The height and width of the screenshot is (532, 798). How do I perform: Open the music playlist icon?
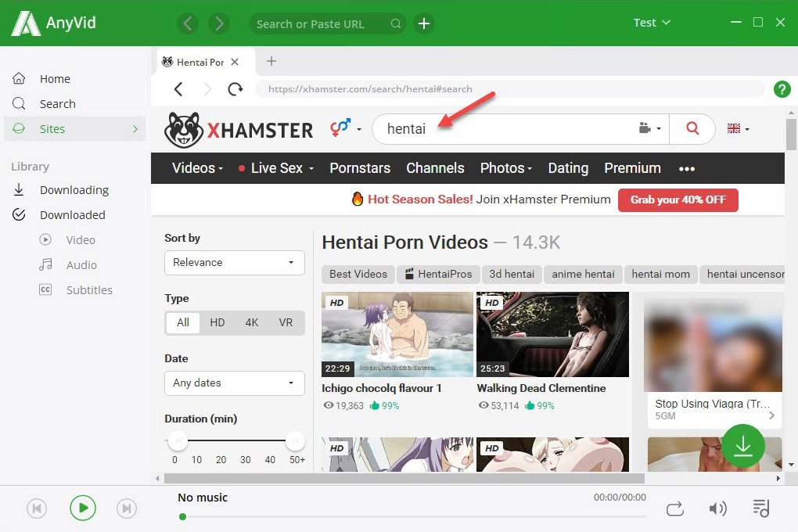pos(761,508)
